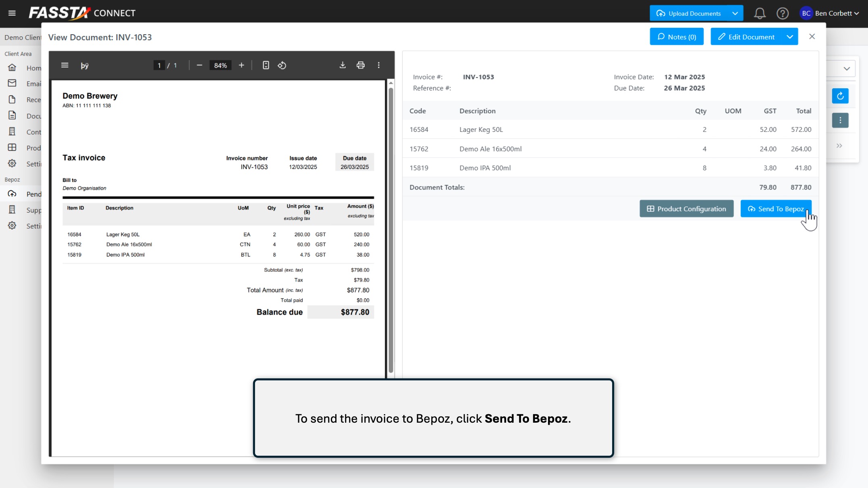The height and width of the screenshot is (488, 868).
Task: Click the Received file icon in sidebar
Action: point(12,99)
